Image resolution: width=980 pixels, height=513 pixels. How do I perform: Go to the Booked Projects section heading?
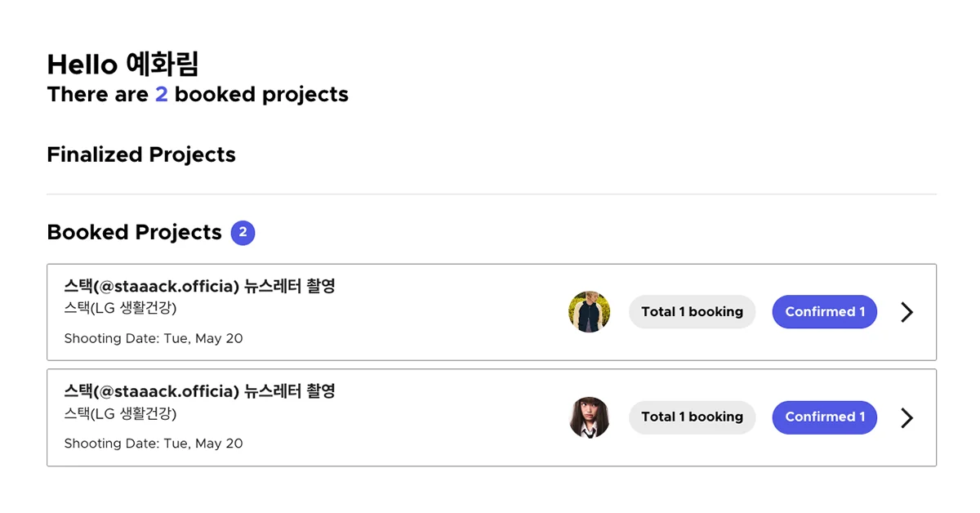click(134, 233)
